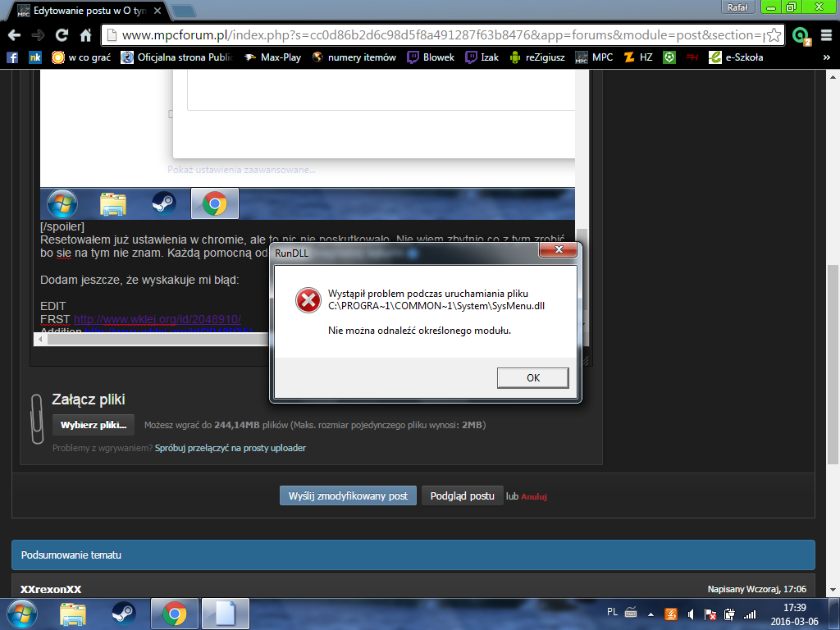
Task: Click the paperclip attachment icon
Action: [x=37, y=419]
